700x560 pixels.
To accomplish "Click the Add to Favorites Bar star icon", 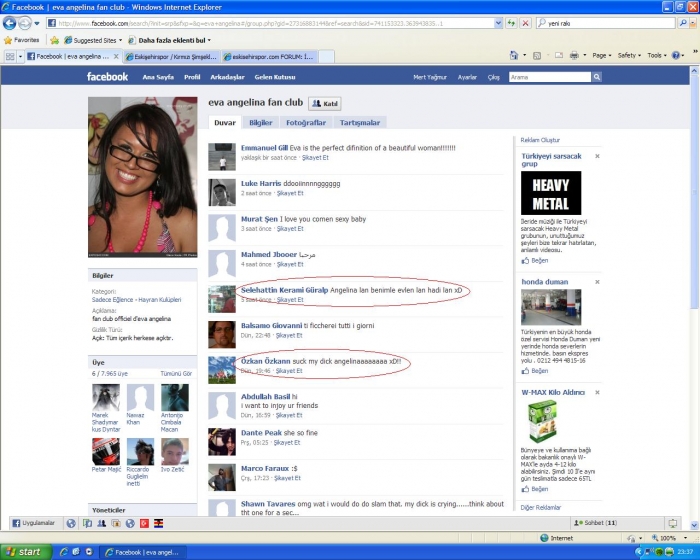I will pos(54,40).
